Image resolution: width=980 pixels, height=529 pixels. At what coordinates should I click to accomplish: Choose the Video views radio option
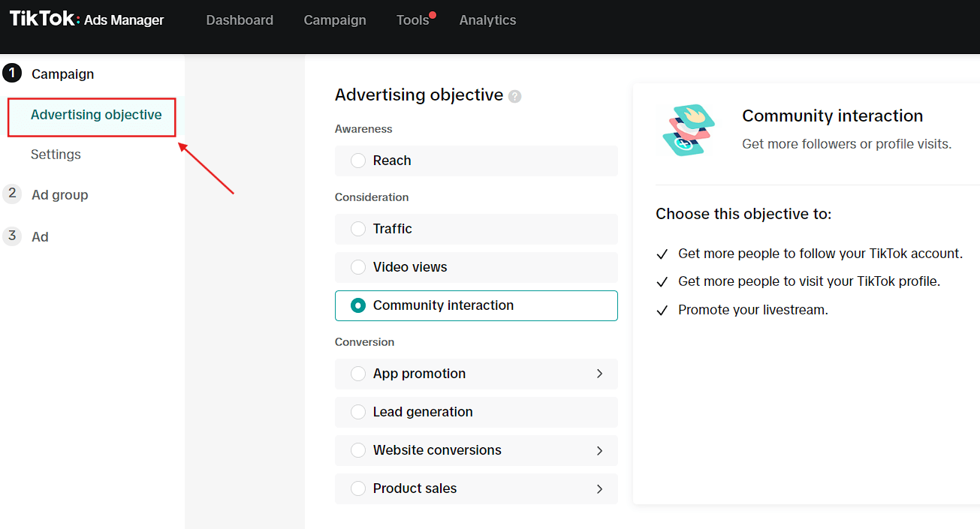[x=359, y=267]
